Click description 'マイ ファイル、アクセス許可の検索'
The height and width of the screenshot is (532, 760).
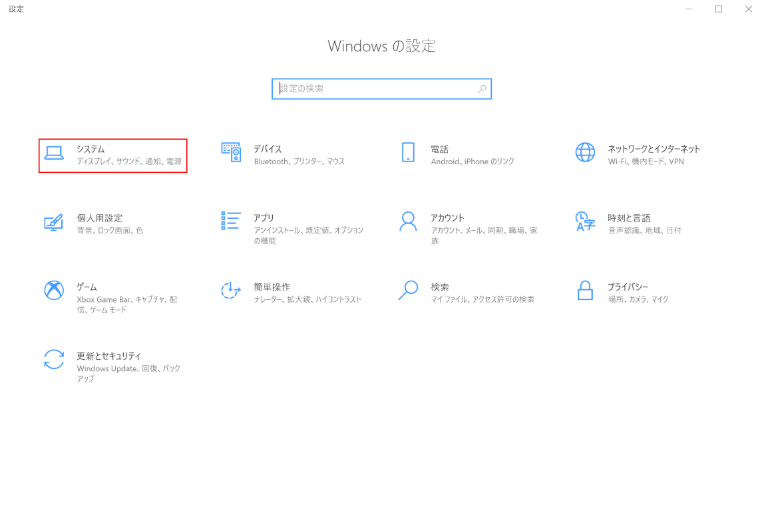point(482,299)
